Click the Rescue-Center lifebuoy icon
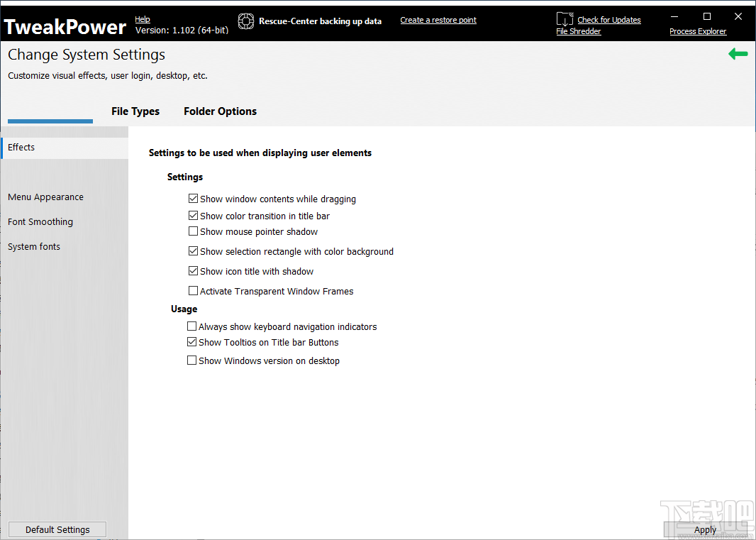 tap(246, 21)
